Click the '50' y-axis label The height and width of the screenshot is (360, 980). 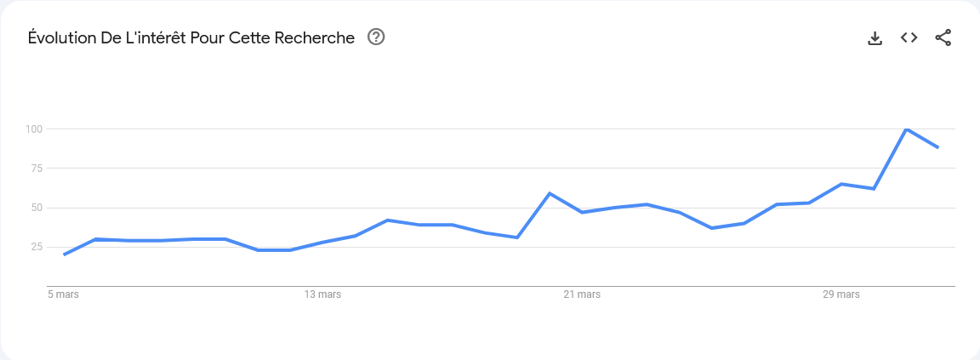click(36, 208)
